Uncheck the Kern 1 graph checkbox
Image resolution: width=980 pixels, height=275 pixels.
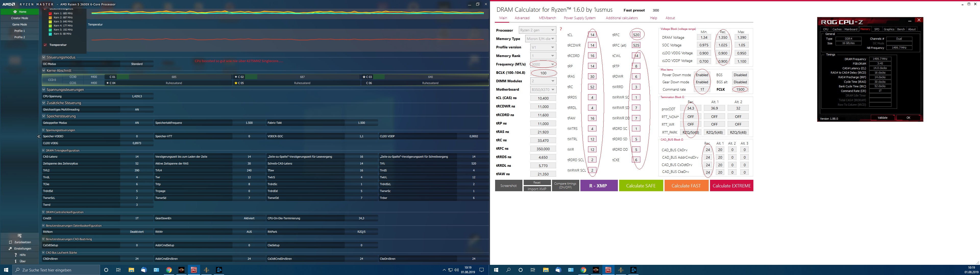pyautogui.click(x=50, y=14)
